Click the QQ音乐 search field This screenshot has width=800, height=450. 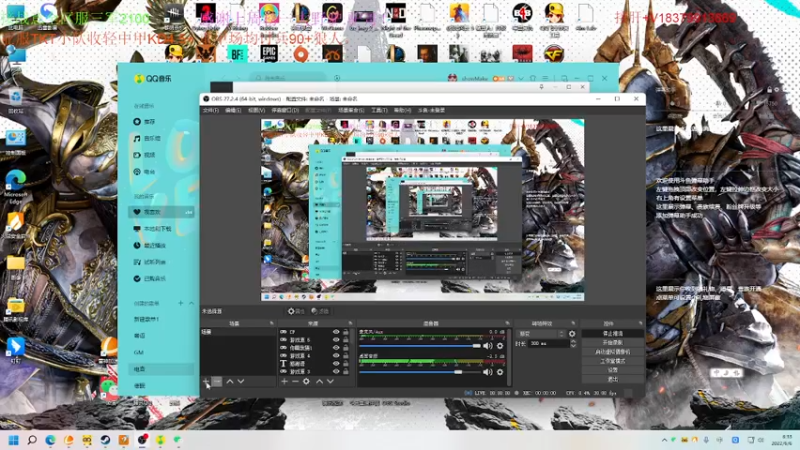pyautogui.click(x=288, y=78)
